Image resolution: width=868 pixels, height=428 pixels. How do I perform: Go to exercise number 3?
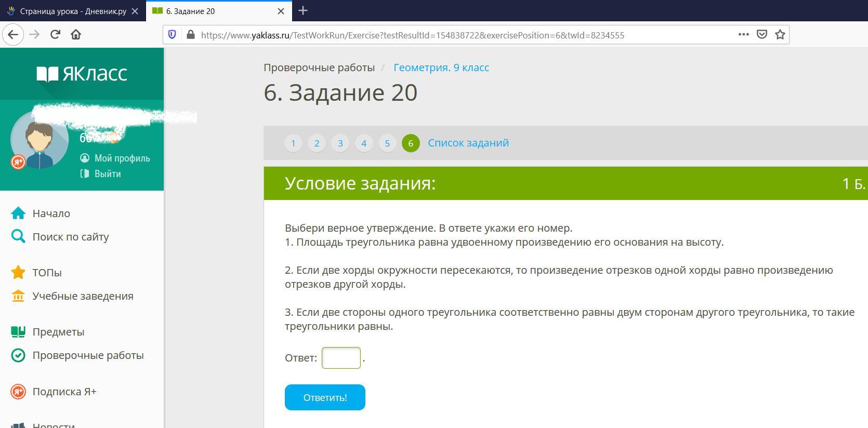(x=340, y=143)
